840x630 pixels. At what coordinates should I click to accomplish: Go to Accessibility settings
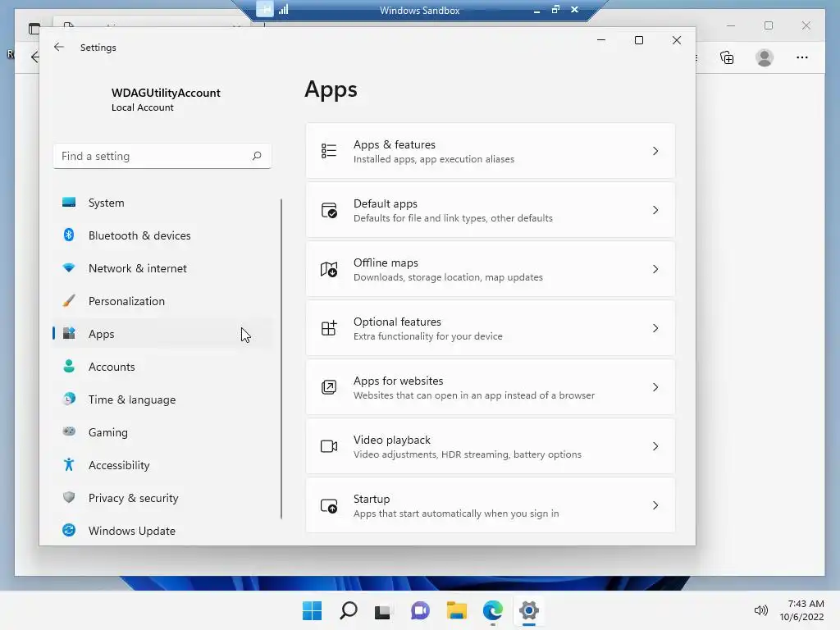click(x=162, y=464)
